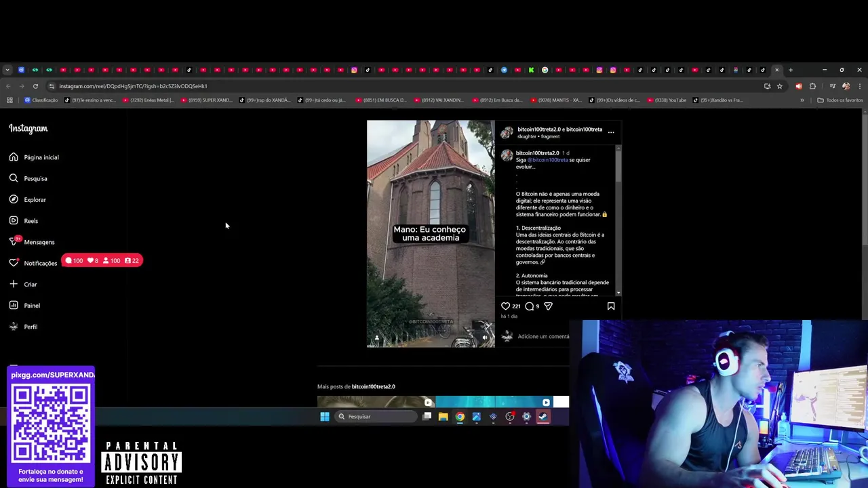Switch to Chrome on the taskbar

[x=460, y=417]
